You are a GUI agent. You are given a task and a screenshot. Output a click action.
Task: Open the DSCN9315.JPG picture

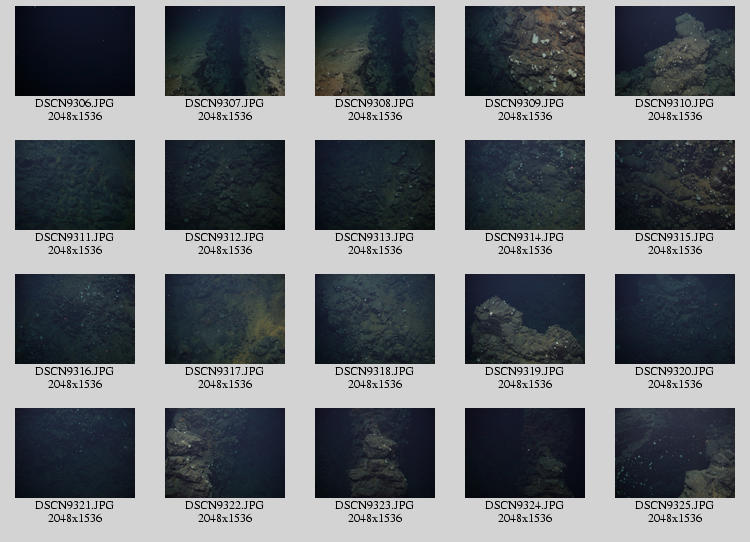(675, 185)
